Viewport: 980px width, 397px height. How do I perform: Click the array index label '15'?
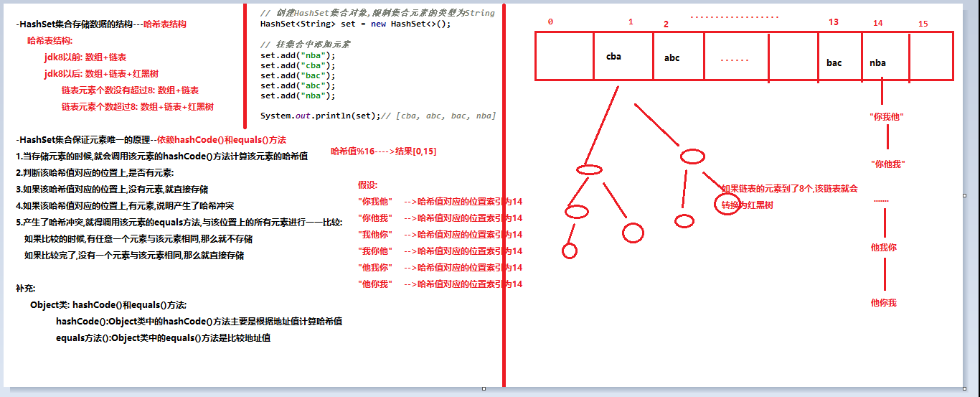[923, 24]
